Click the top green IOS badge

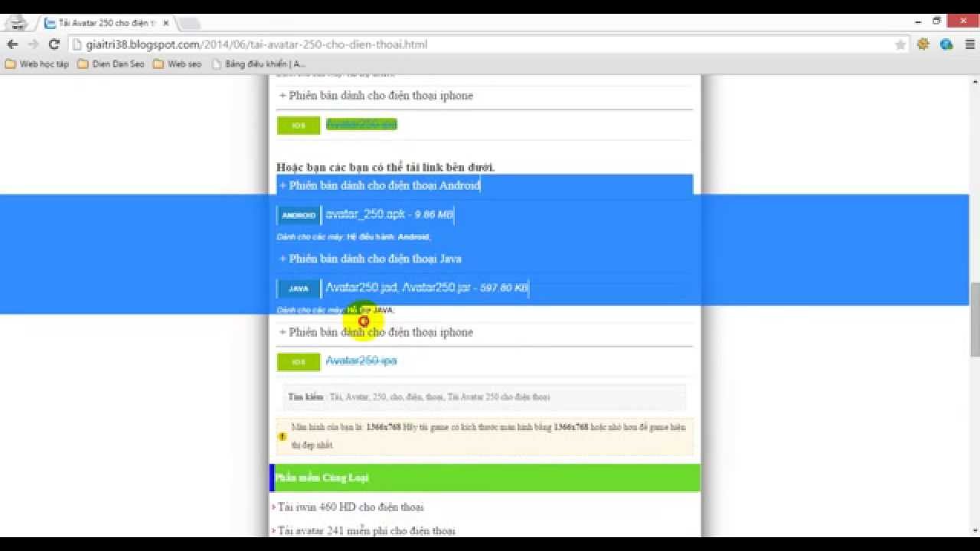299,126
